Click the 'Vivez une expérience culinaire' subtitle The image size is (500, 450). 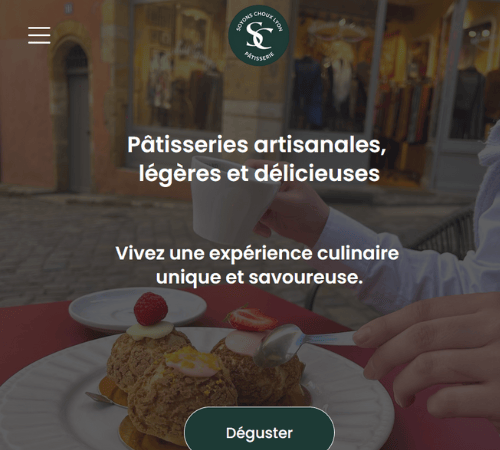[x=257, y=253]
